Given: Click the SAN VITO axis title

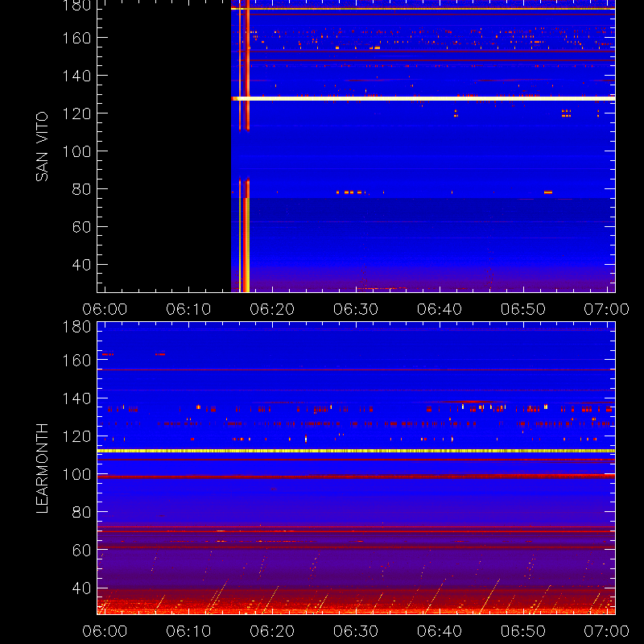Looking at the screenshot, I should click(x=42, y=147).
